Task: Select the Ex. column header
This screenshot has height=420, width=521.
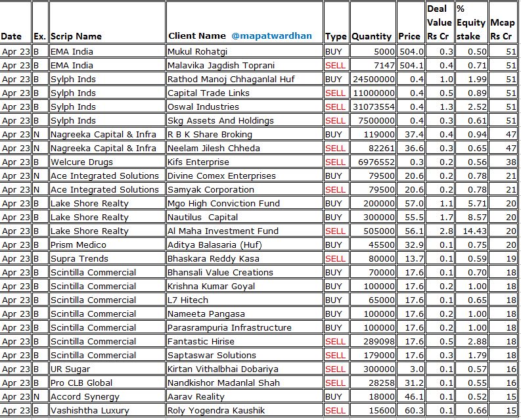Action: (x=40, y=22)
